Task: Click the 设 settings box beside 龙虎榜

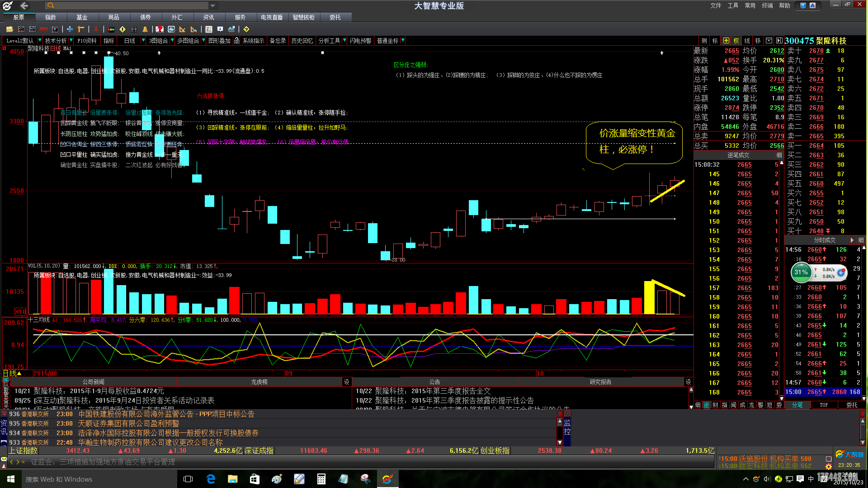Action: point(346,382)
